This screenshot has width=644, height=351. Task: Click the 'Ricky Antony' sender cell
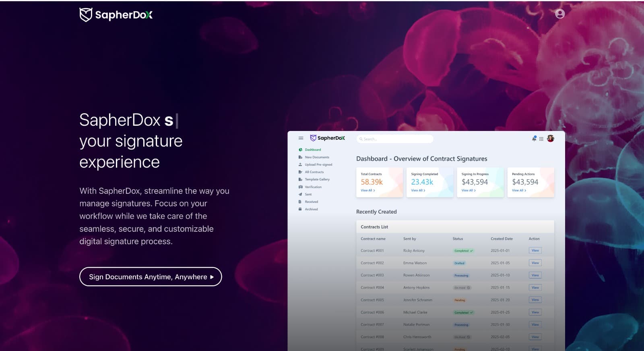[x=414, y=251]
